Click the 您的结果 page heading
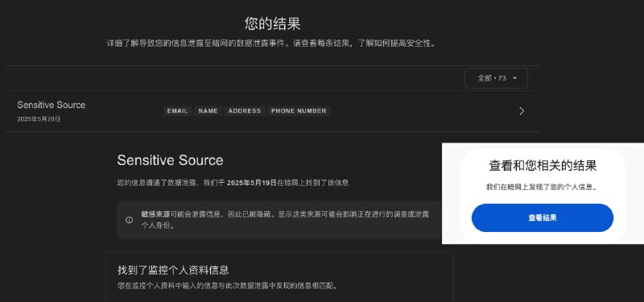This screenshot has width=644, height=302. (x=273, y=23)
